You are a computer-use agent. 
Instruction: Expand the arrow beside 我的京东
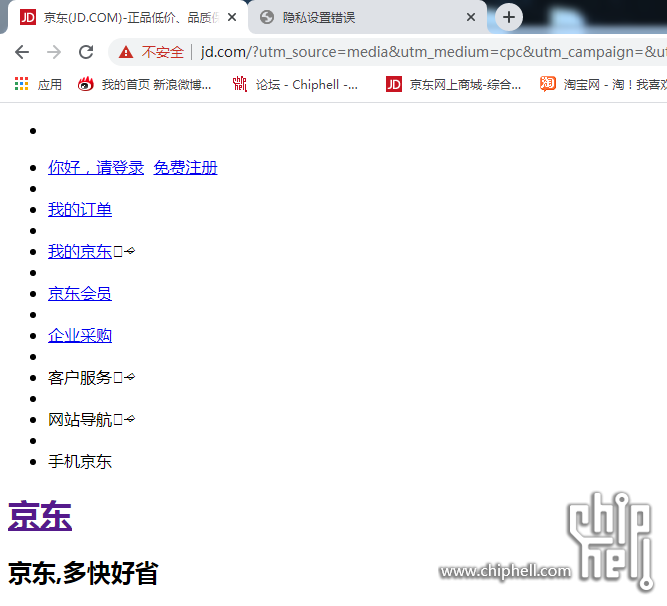pos(130,251)
